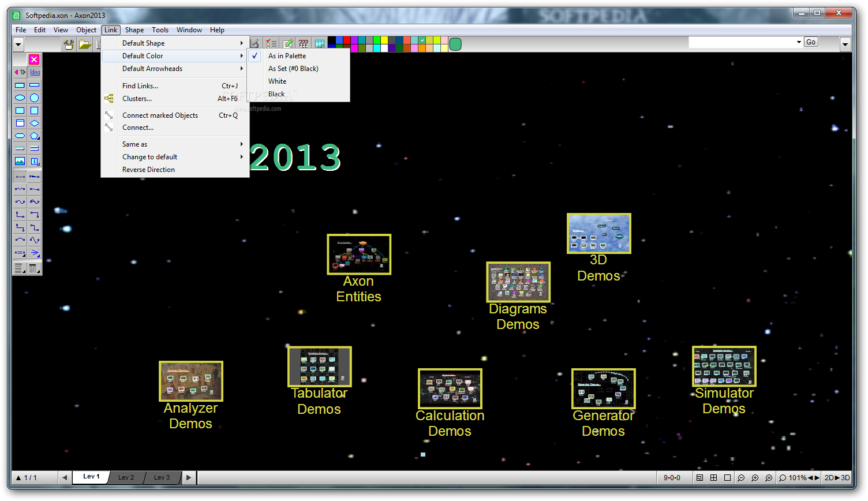Select the double-arrow fan link tool
This screenshot has height=501, width=868.
tap(35, 252)
